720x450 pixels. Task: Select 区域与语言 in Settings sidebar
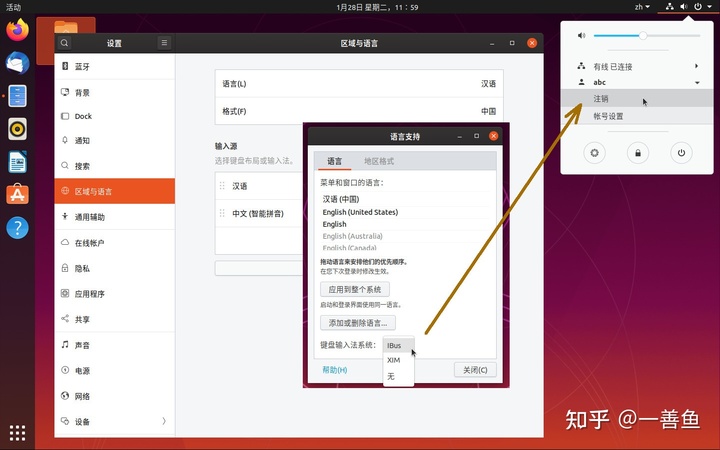(114, 191)
